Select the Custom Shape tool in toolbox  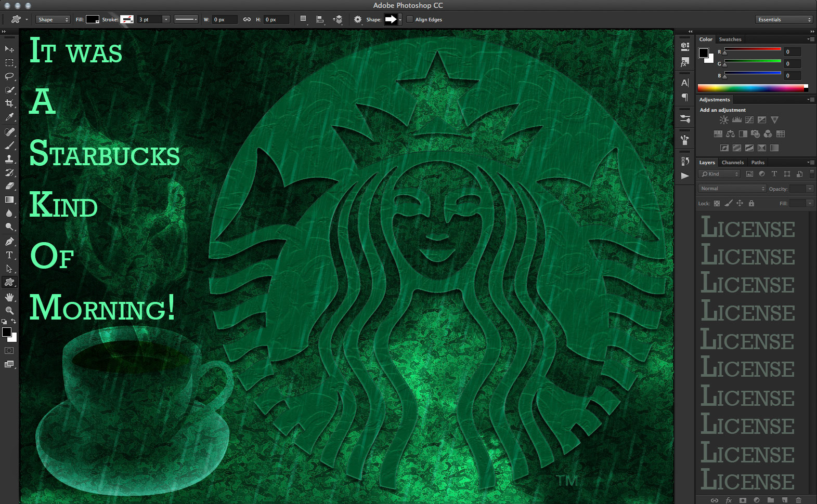tap(9, 282)
